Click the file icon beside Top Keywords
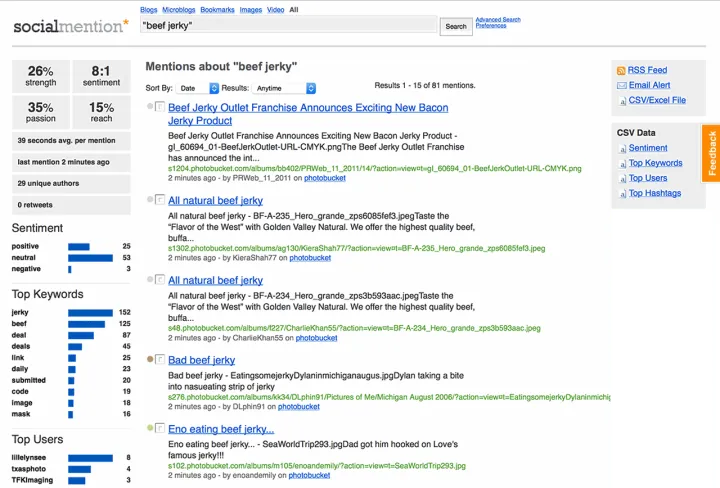 point(621,163)
